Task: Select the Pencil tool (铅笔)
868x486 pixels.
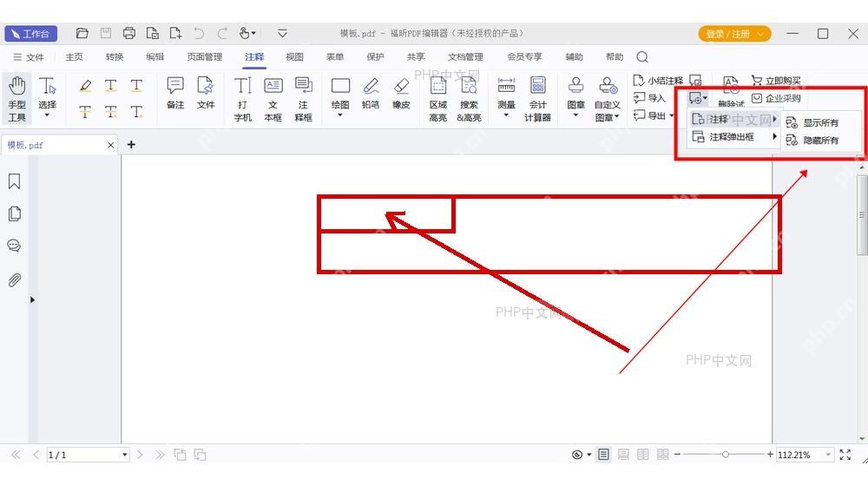Action: [x=371, y=93]
